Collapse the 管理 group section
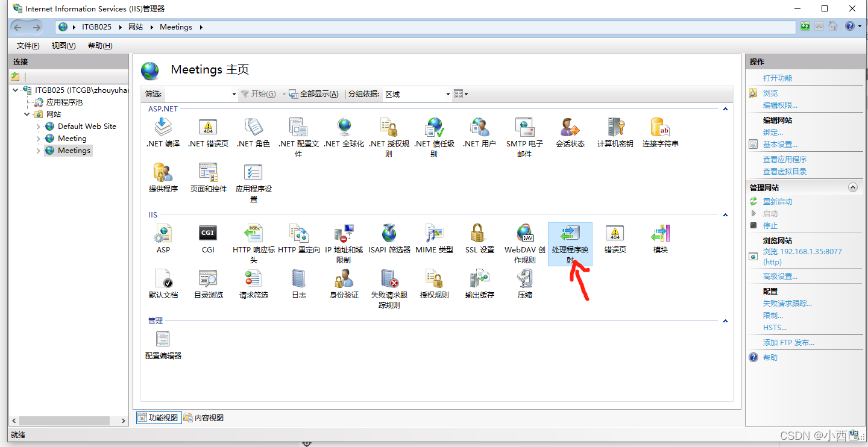 pos(725,321)
